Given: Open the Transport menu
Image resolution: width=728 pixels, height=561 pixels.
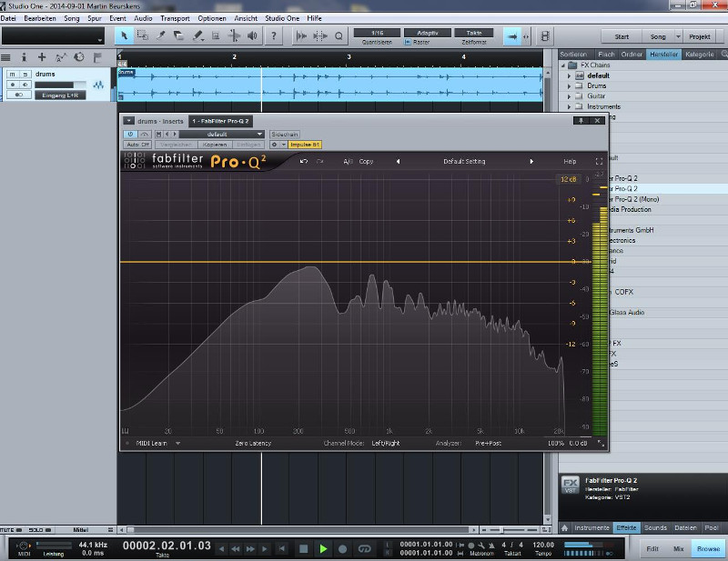Looking at the screenshot, I should point(175,18).
